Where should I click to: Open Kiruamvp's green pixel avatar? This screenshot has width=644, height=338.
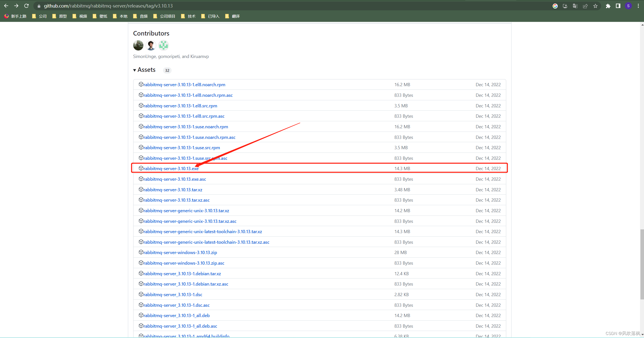[164, 45]
